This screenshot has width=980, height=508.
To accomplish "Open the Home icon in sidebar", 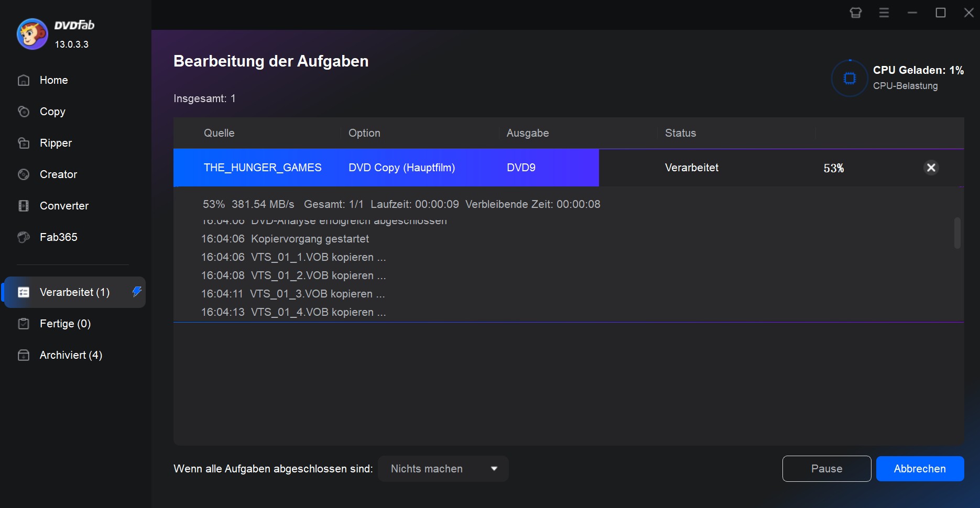I will pyautogui.click(x=24, y=80).
